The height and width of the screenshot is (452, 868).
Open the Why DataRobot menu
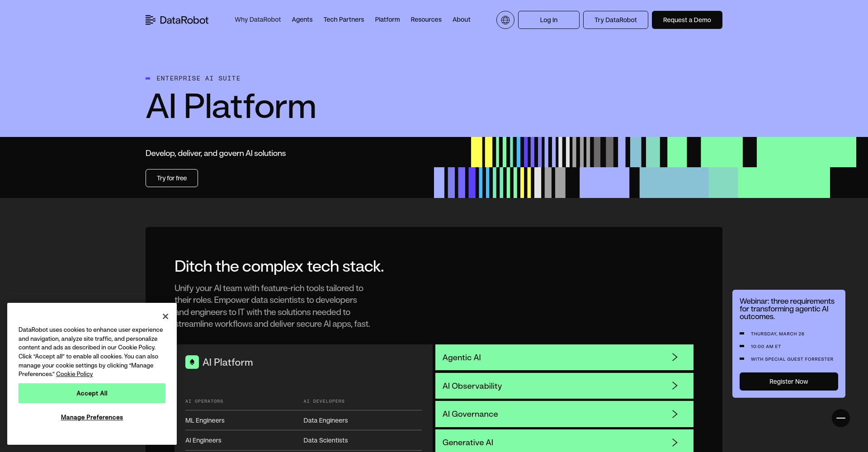pos(258,19)
